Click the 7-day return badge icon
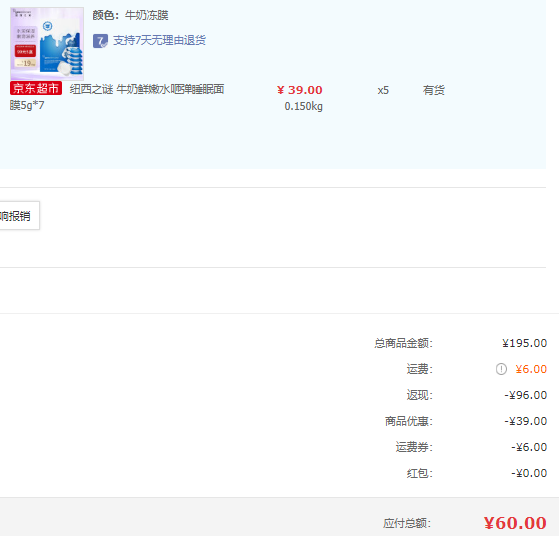The image size is (559, 536). (100, 41)
